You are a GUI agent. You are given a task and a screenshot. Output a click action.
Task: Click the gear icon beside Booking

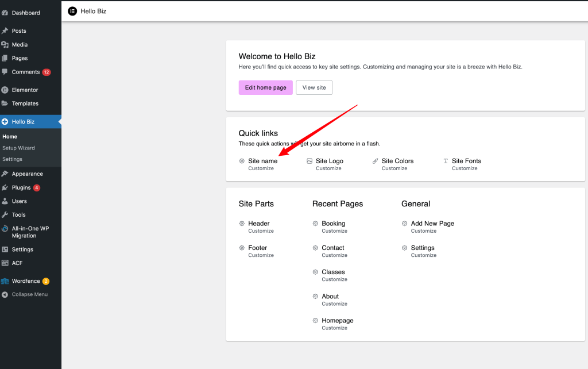click(x=315, y=224)
